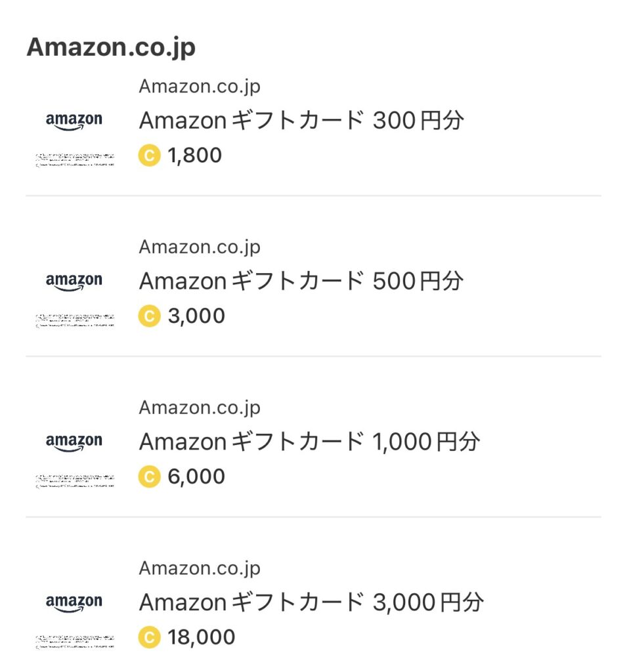Open Amazon ギフトカード 500円分
The height and width of the screenshot is (672, 627).
click(x=301, y=282)
